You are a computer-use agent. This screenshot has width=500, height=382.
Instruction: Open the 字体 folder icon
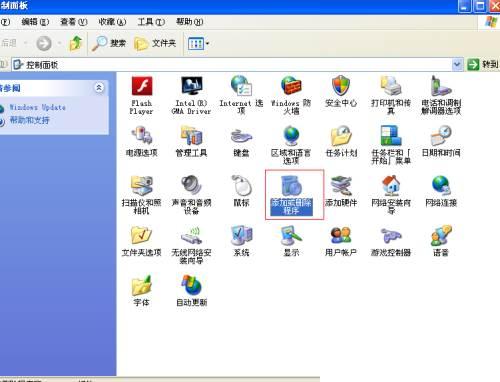point(142,285)
